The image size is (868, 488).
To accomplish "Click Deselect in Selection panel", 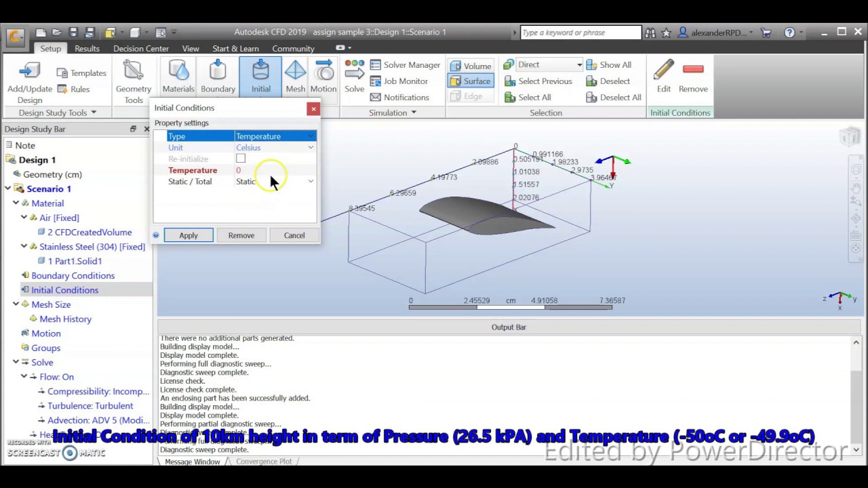I will 608,81.
